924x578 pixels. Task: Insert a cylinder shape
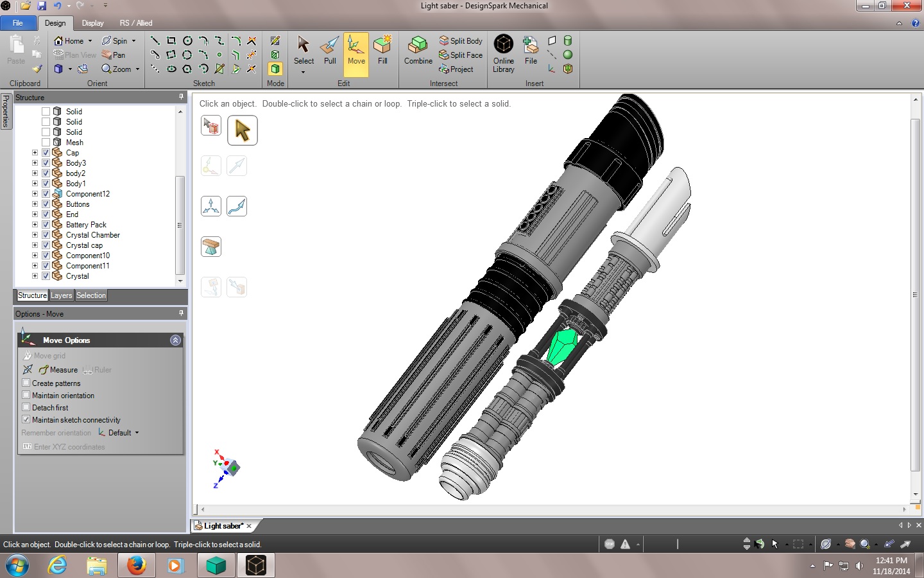(568, 40)
